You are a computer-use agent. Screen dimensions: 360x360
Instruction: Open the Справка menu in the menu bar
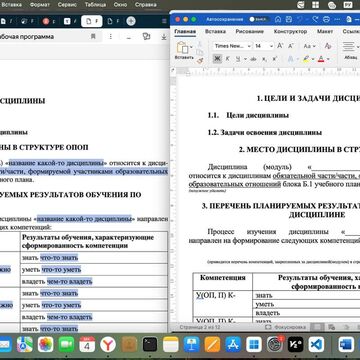pyautogui.click(x=146, y=5)
